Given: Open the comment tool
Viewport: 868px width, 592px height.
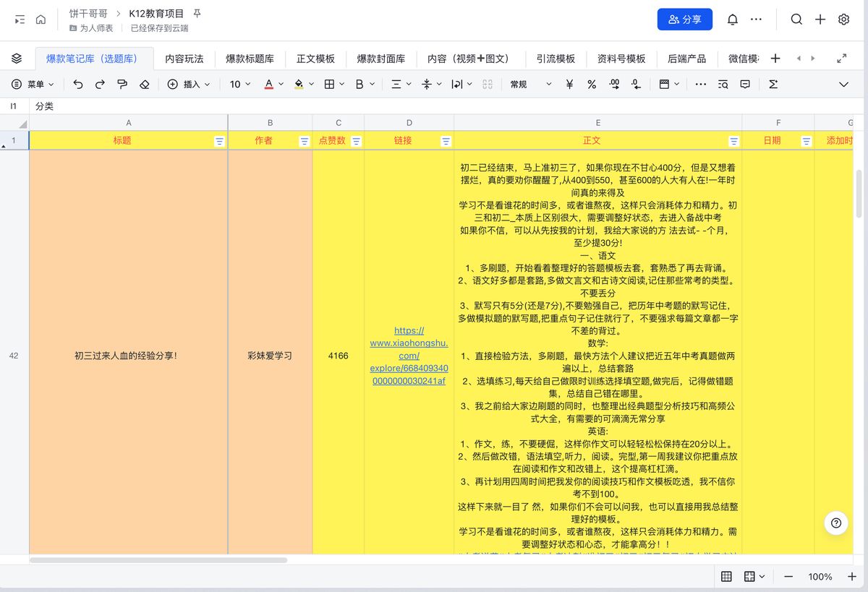Looking at the screenshot, I should (746, 85).
